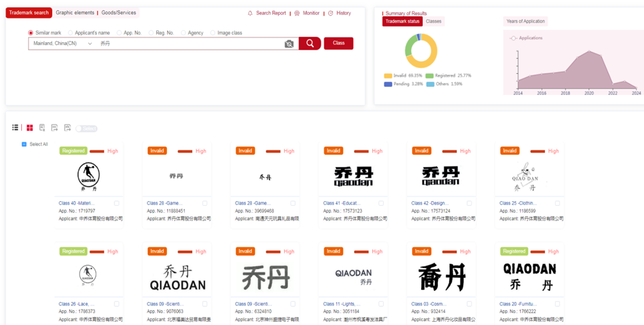Screen dimensions: 644x325
Task: Click Invalid badge on Class 28 card 11888451
Action: coord(157,150)
